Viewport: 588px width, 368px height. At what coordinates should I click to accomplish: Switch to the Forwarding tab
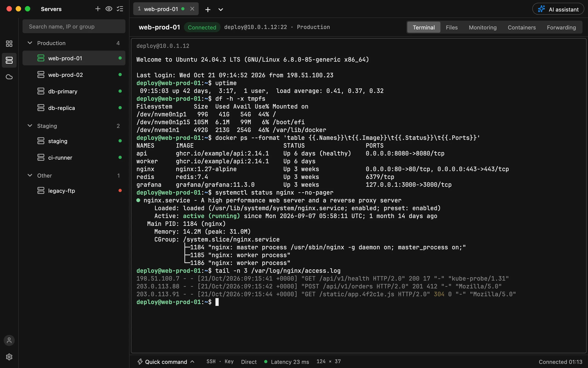[561, 27]
